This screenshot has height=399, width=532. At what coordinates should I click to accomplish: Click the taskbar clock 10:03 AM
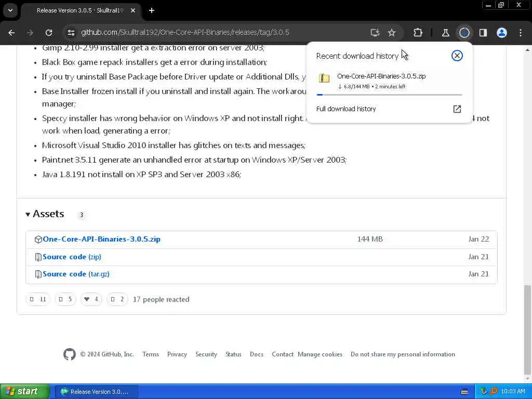point(513,392)
